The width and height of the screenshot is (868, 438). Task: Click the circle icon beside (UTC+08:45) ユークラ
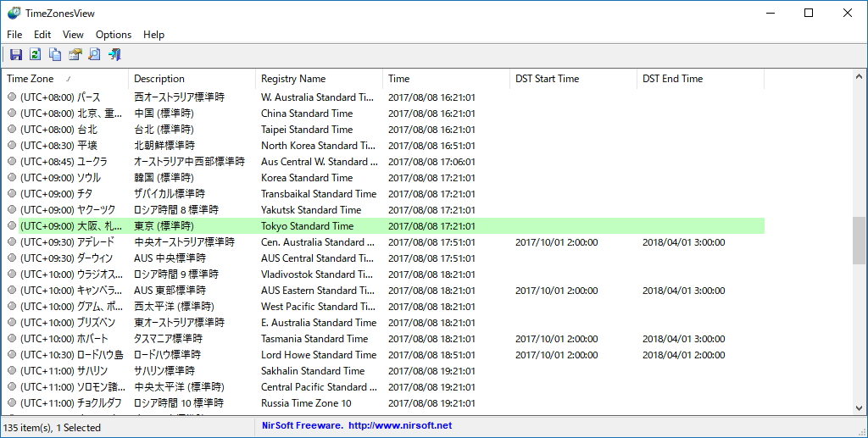click(12, 162)
